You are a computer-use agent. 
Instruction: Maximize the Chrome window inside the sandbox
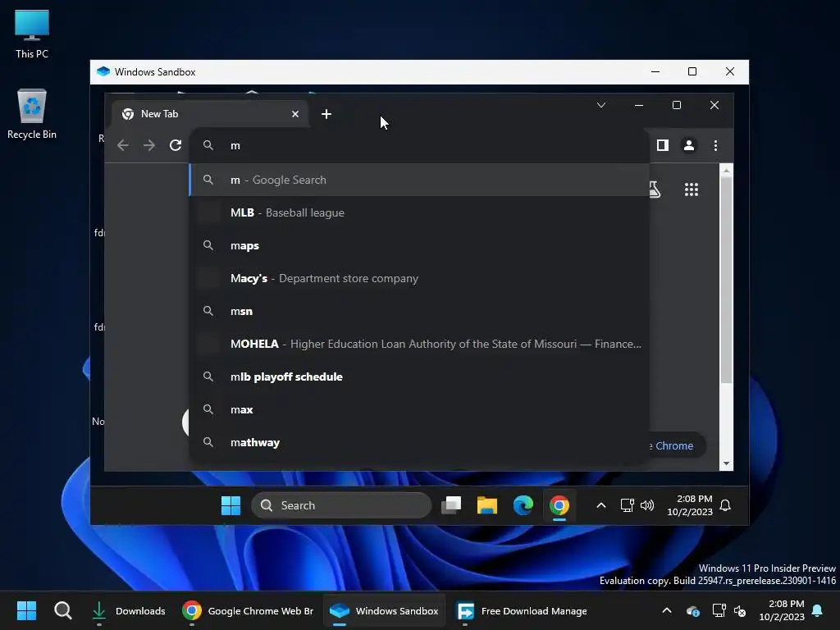[677, 106]
